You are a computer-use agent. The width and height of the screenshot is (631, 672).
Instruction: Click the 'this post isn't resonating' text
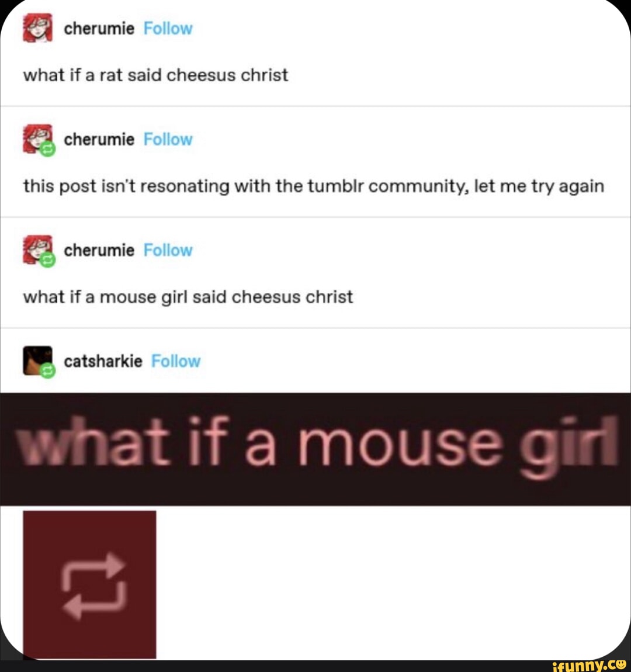click(x=314, y=186)
